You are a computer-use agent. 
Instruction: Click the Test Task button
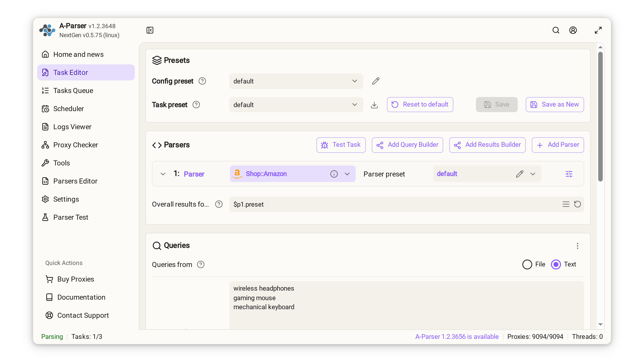[x=341, y=145]
